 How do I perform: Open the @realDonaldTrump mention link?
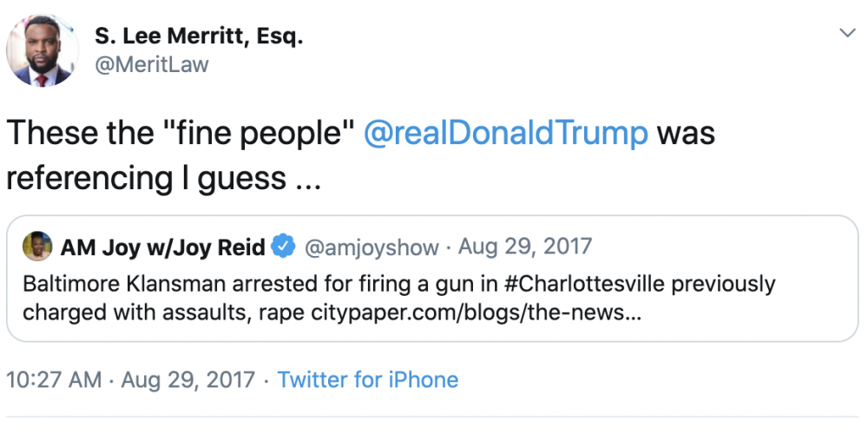coord(505,134)
